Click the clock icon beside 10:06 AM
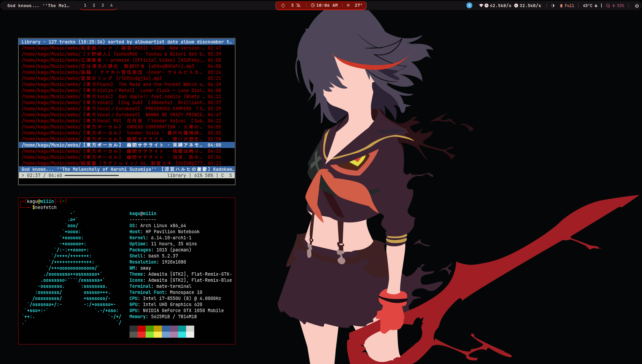Viewport: 642px width, 364px height. [x=313, y=5]
